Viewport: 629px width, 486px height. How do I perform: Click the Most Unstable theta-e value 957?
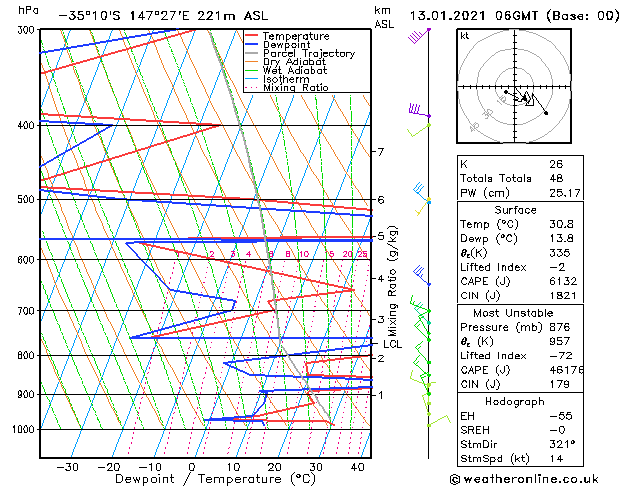click(x=560, y=341)
